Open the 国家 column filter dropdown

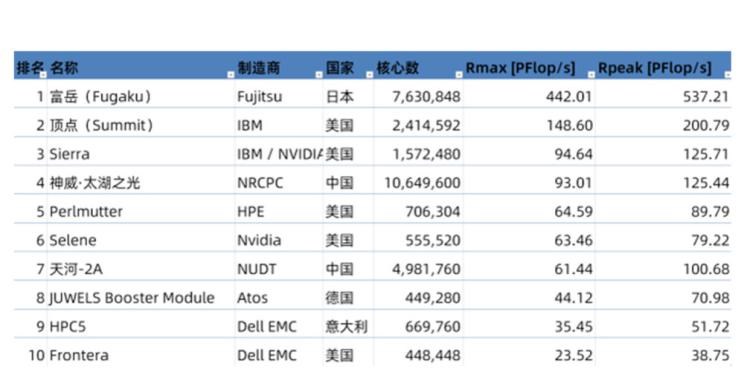(x=370, y=75)
